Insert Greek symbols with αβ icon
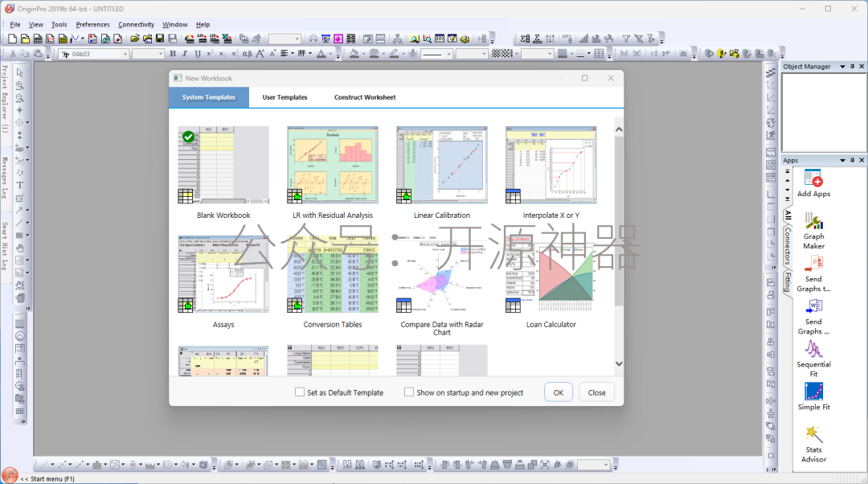This screenshot has width=868, height=484. click(x=247, y=54)
